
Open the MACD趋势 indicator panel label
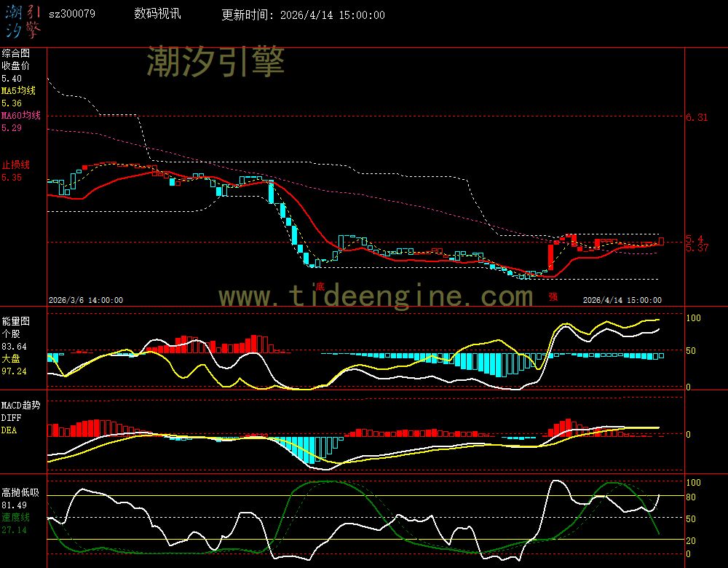click(20, 405)
